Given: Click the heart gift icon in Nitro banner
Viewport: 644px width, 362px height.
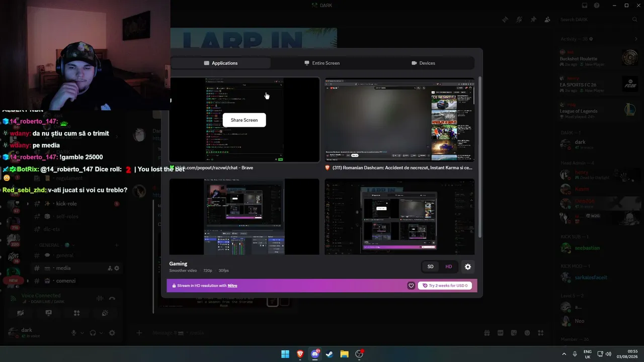Looking at the screenshot, I should click(411, 286).
